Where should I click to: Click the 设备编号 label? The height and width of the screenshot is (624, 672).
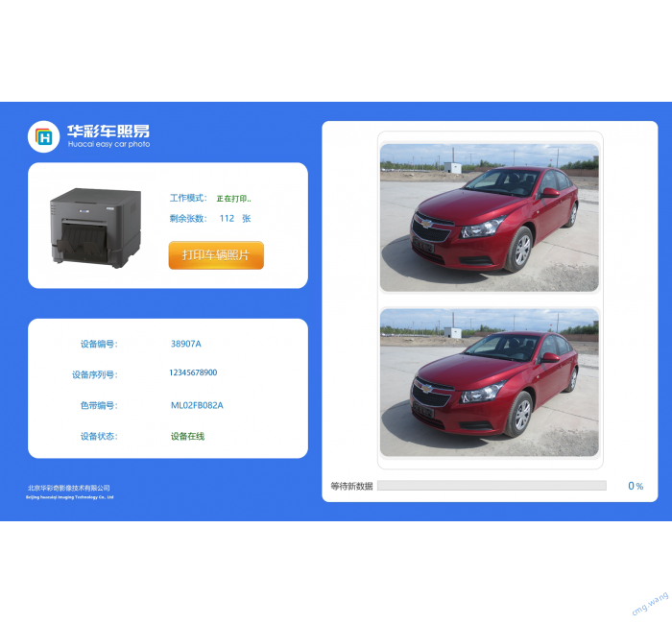[98, 344]
